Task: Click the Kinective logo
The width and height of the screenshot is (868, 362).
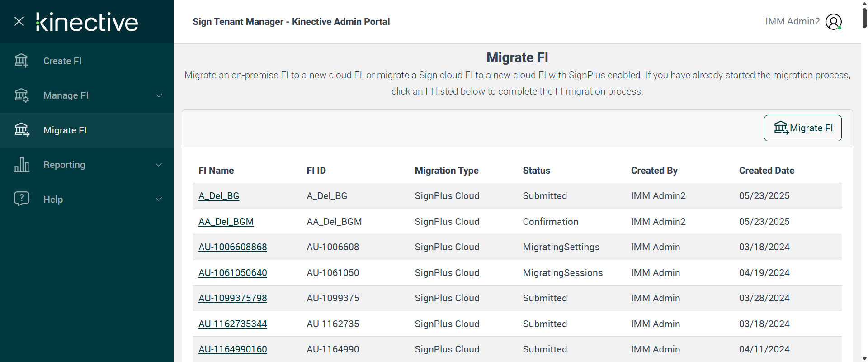Action: coord(87,22)
